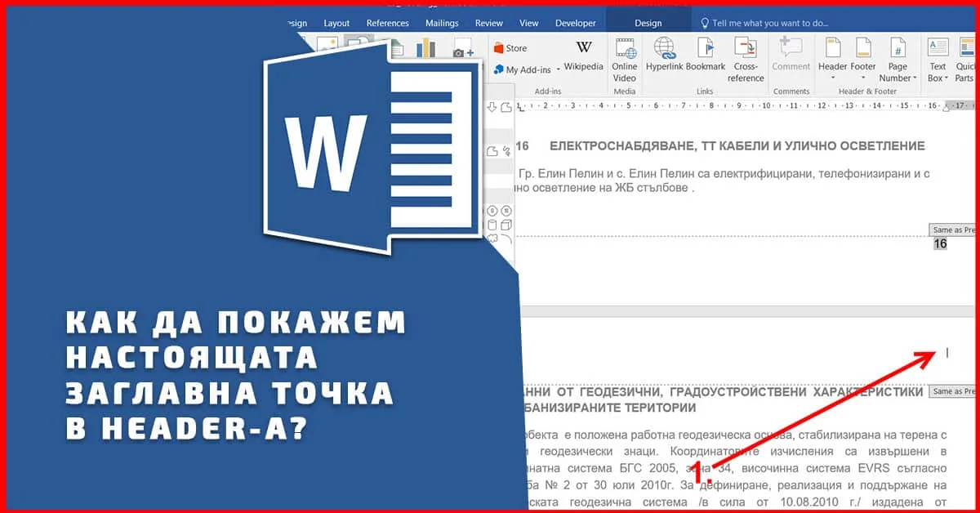Insert a Comment

[791, 55]
